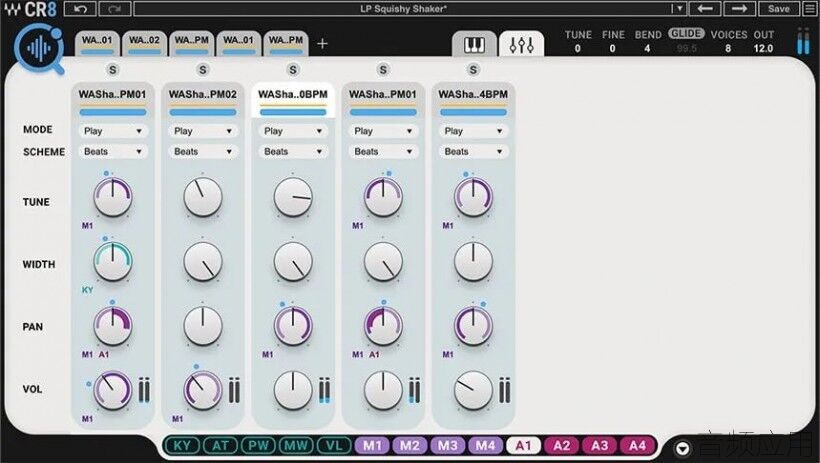Select the M1 modulator button
This screenshot has height=463, width=820.
[372, 446]
